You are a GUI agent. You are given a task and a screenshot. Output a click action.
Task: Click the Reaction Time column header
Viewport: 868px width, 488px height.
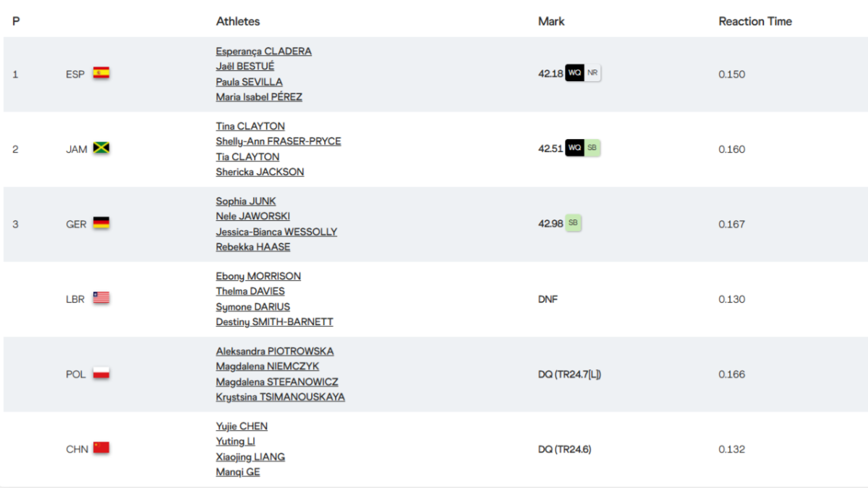(754, 22)
